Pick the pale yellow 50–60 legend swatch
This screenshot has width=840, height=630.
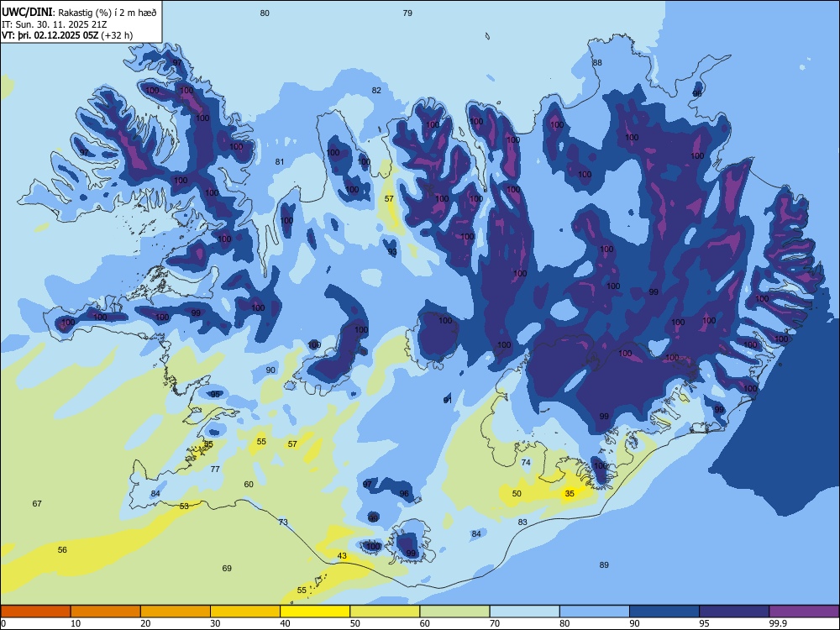[x=385, y=612]
